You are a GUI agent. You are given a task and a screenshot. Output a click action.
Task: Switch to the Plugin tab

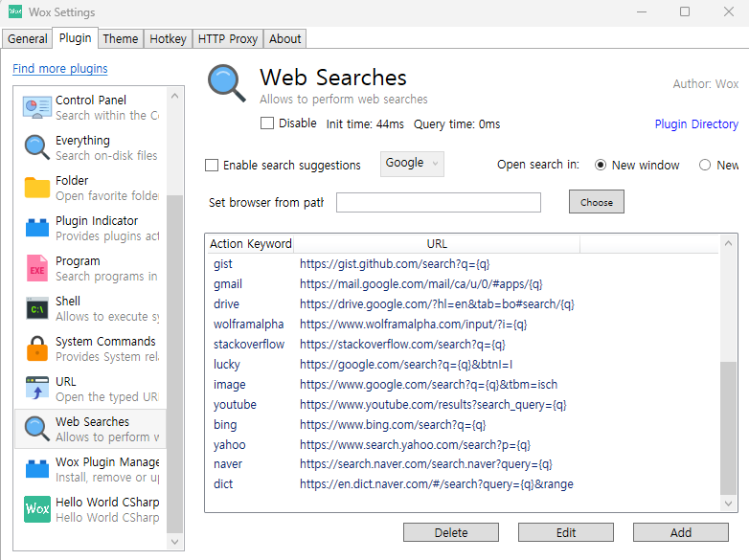coord(76,37)
